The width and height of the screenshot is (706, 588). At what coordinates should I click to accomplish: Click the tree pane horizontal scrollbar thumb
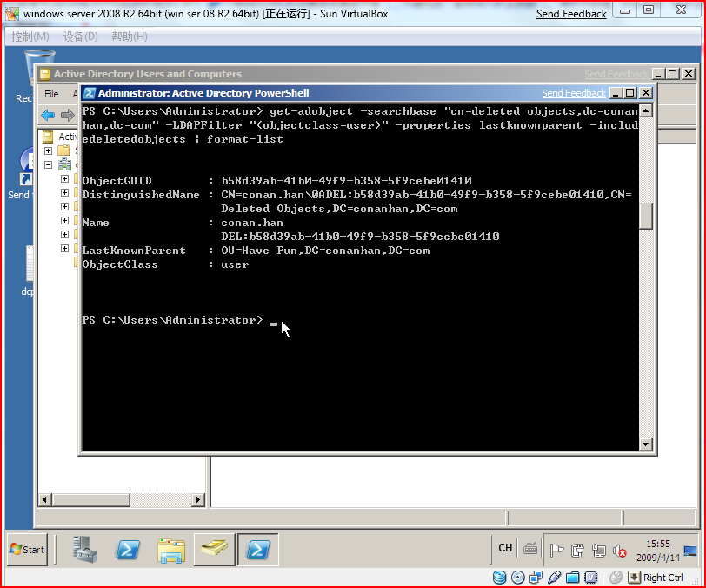(91, 499)
